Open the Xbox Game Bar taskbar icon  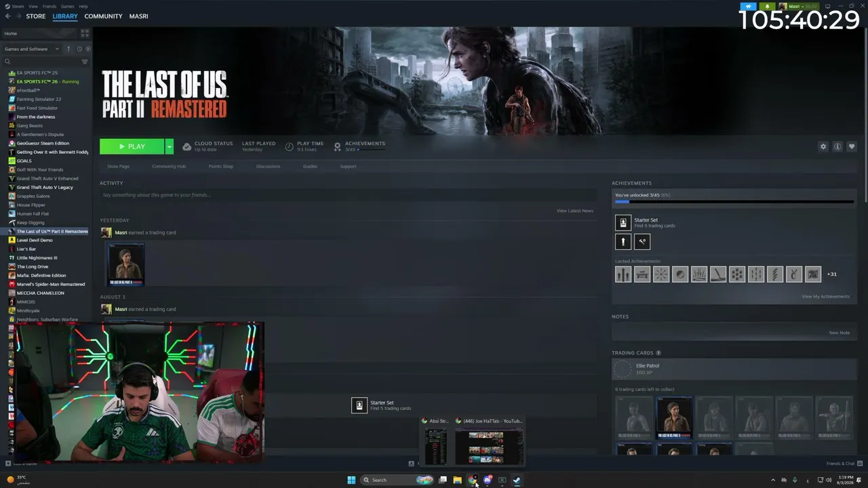pos(502,480)
